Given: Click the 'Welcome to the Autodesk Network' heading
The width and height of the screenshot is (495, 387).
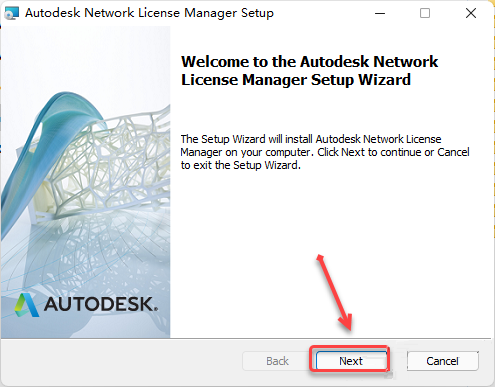Looking at the screenshot, I should coord(310,71).
